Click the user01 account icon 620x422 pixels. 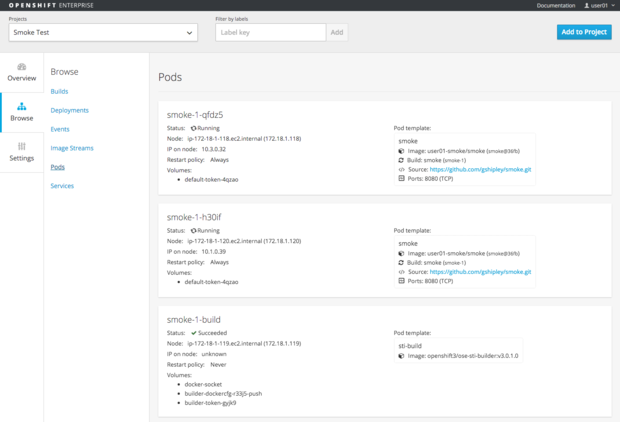(587, 6)
